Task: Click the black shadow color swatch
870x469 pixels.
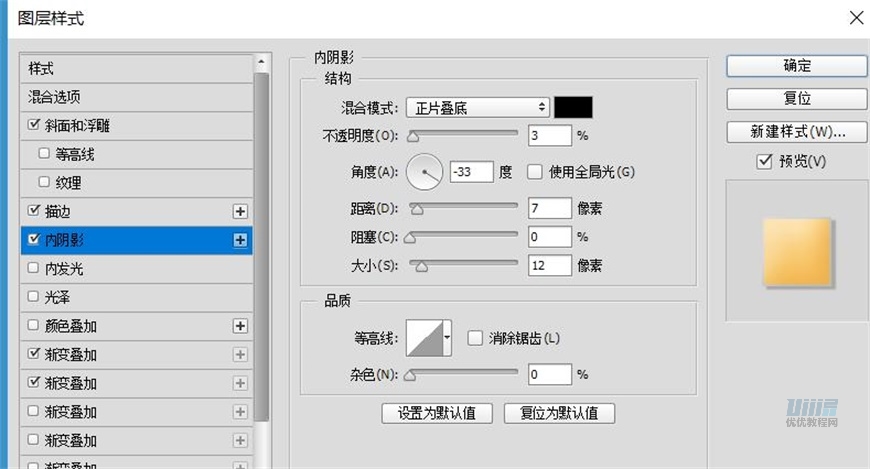Action: pyautogui.click(x=573, y=108)
